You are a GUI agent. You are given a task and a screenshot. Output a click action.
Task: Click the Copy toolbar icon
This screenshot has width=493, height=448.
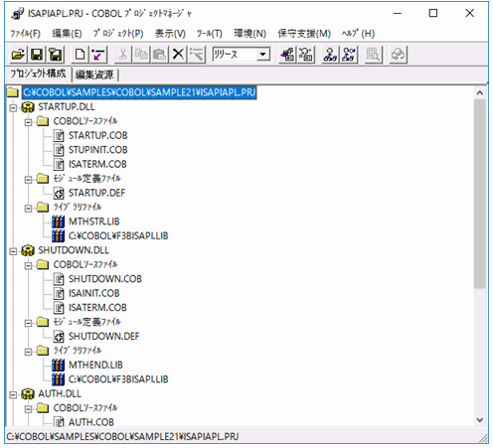tap(141, 55)
